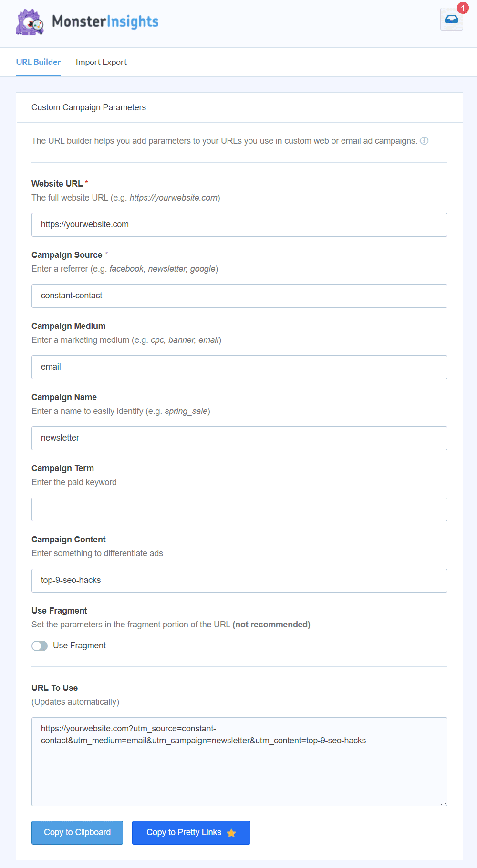Focus the Campaign Name field with newsletter
Viewport: 477px width, 868px height.
(239, 438)
